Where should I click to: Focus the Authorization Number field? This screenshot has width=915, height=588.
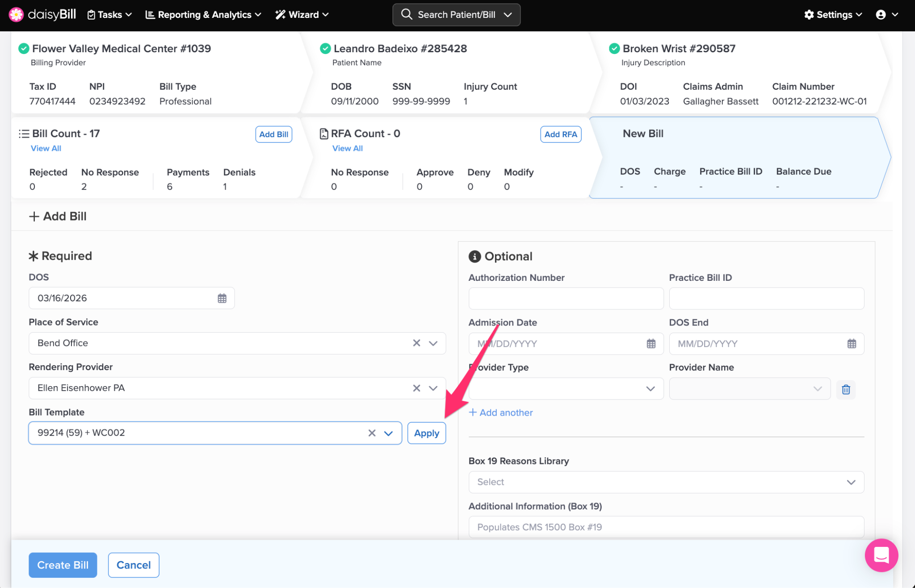click(x=566, y=298)
